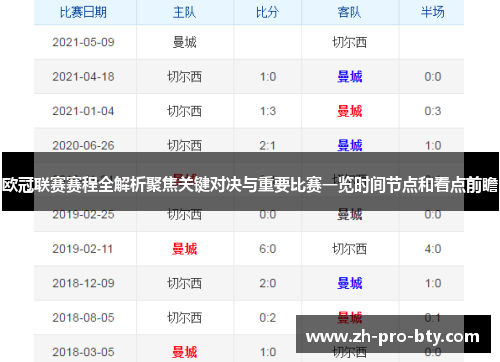500x362 pixels.
Task: Click home team 切尔西 in 2018-08-05 row
Action: point(184,318)
